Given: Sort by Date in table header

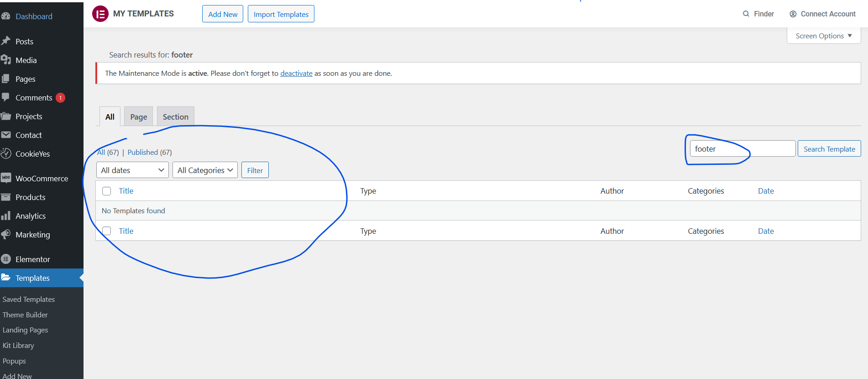Looking at the screenshot, I should 766,191.
